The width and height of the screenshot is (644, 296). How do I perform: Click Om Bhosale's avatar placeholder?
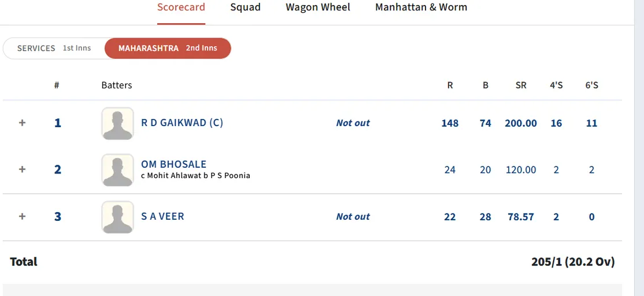[117, 170]
